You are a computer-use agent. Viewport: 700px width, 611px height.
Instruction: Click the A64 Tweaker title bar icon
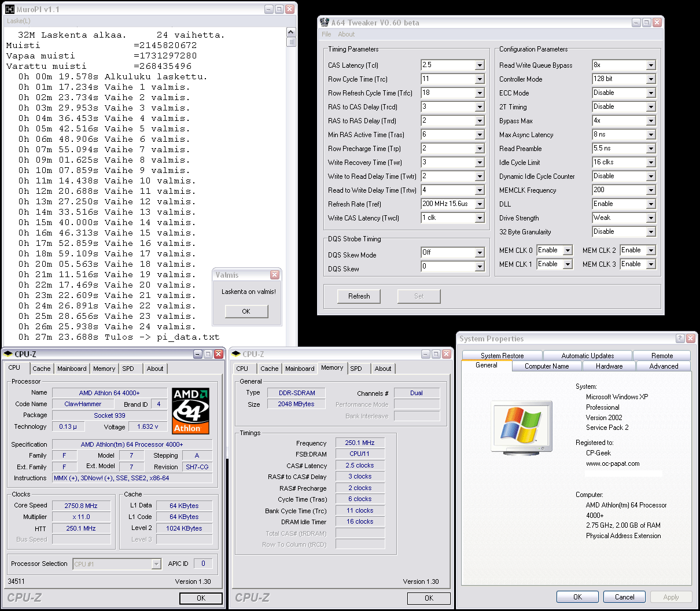(x=325, y=23)
